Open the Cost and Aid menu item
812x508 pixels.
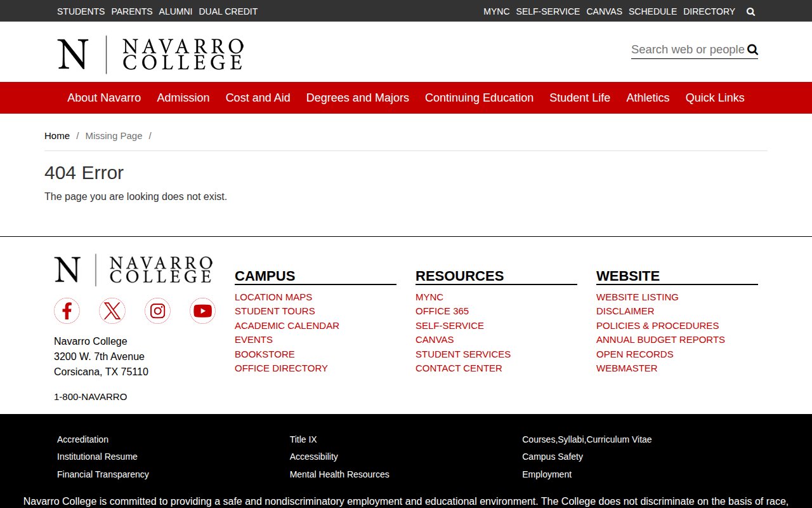[x=258, y=98]
